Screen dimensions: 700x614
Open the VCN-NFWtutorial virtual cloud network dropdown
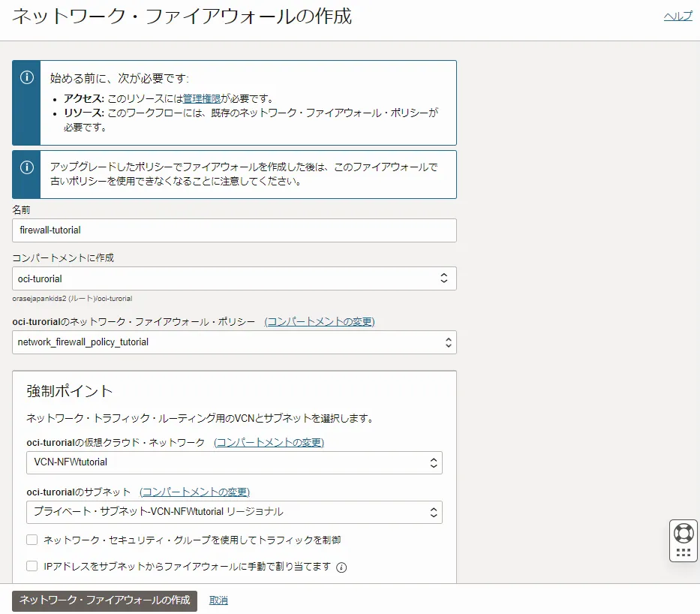234,462
